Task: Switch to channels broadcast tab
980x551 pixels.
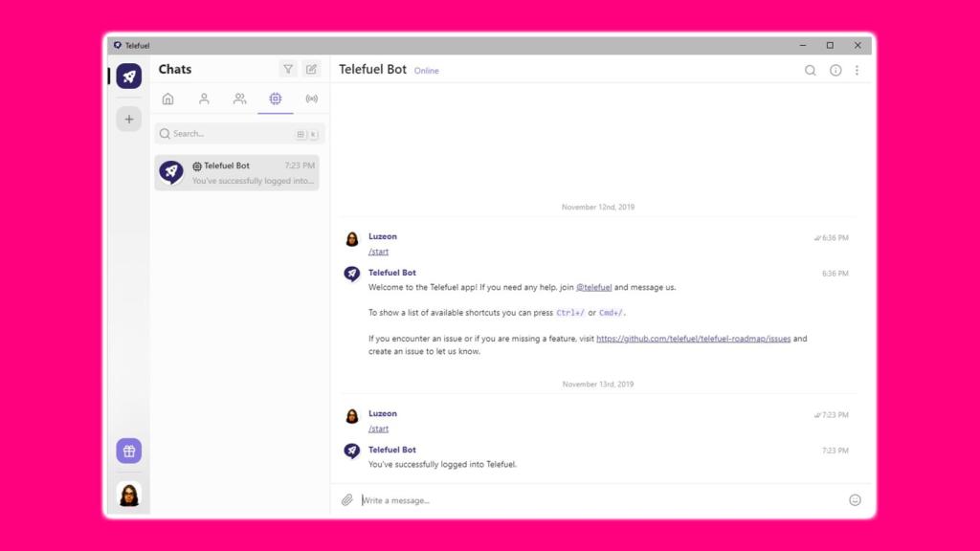Action: 311,99
